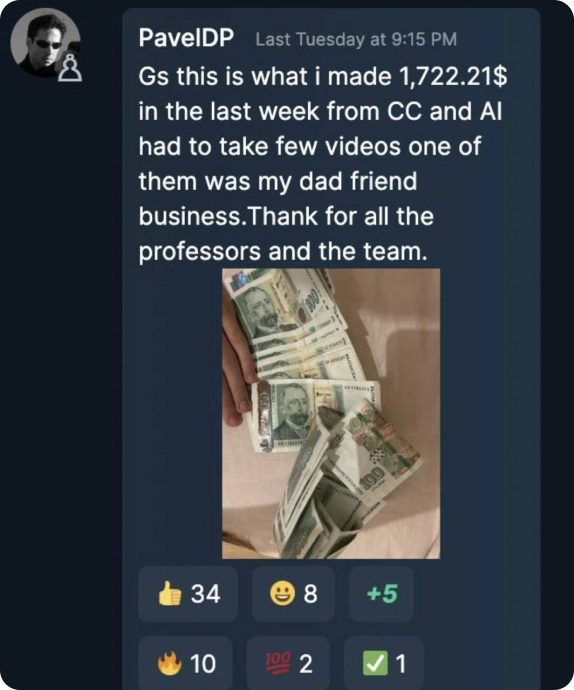Viewport: 574px width, 690px height.
Task: Click the count 2 beside the 100 emoji
Action: click(306, 664)
